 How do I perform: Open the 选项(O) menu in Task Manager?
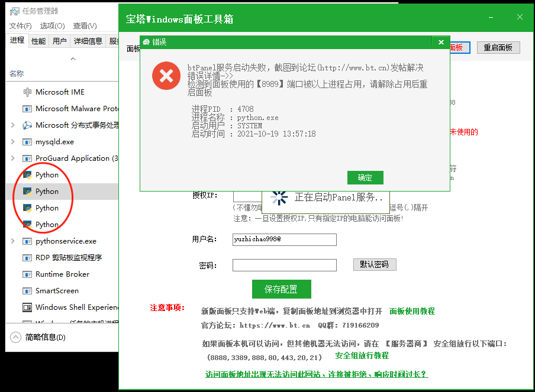point(52,26)
